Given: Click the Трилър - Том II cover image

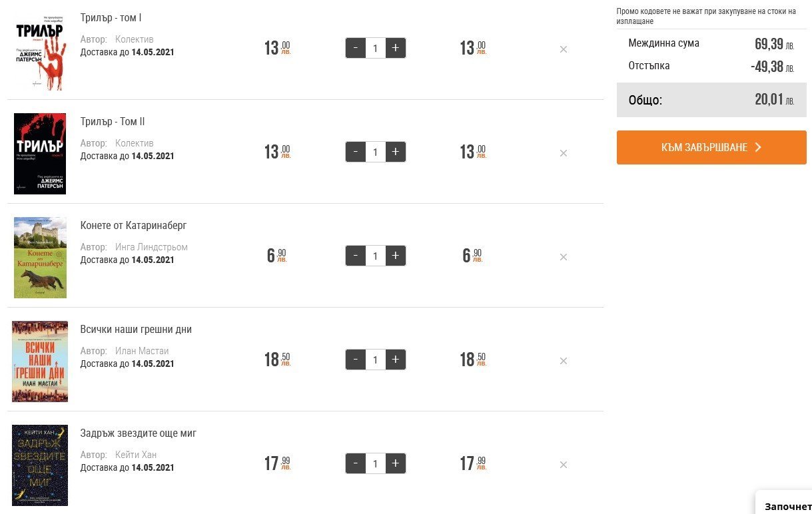Looking at the screenshot, I should click(40, 153).
